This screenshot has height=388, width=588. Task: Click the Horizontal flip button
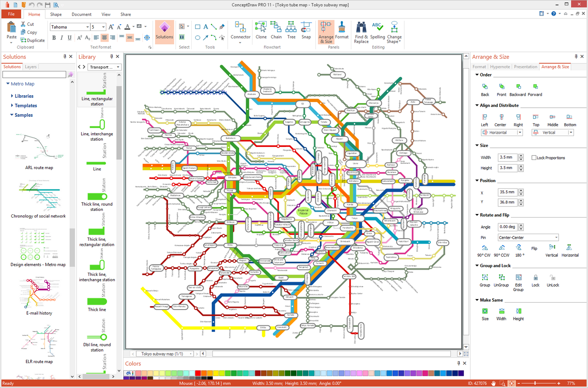(x=570, y=251)
